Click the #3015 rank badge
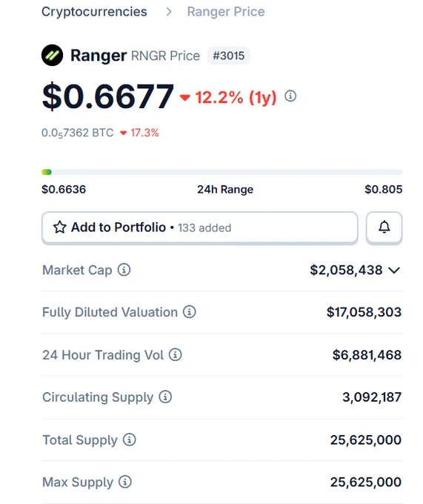Image resolution: width=423 pixels, height=504 pixels. [x=228, y=56]
